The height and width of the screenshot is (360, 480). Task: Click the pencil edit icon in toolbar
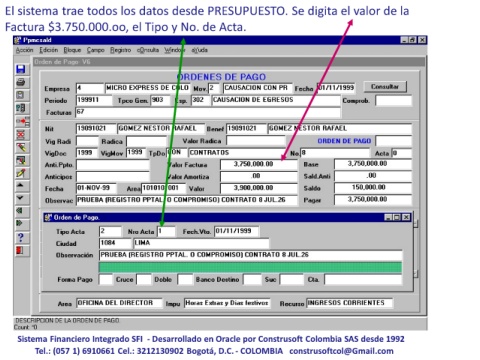pos(21,173)
